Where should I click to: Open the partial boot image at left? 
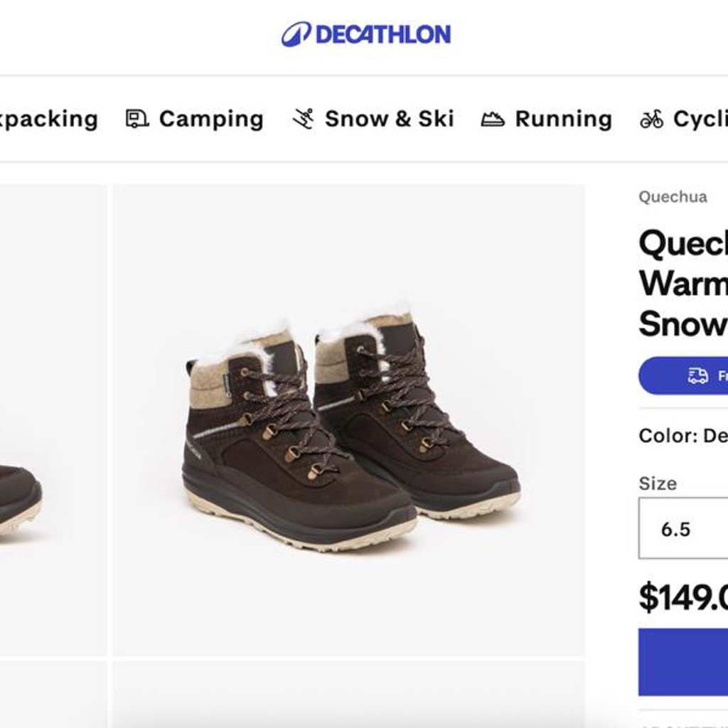(x=53, y=420)
